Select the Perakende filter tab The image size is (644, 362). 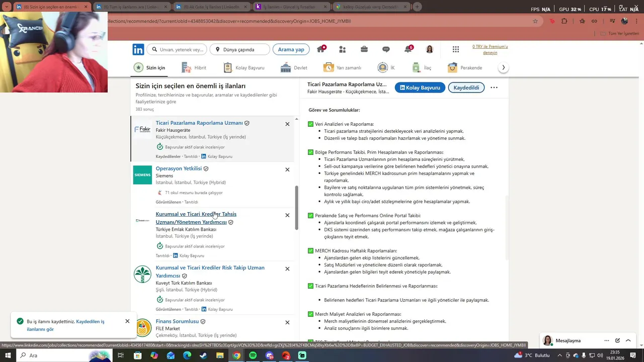coord(465,67)
